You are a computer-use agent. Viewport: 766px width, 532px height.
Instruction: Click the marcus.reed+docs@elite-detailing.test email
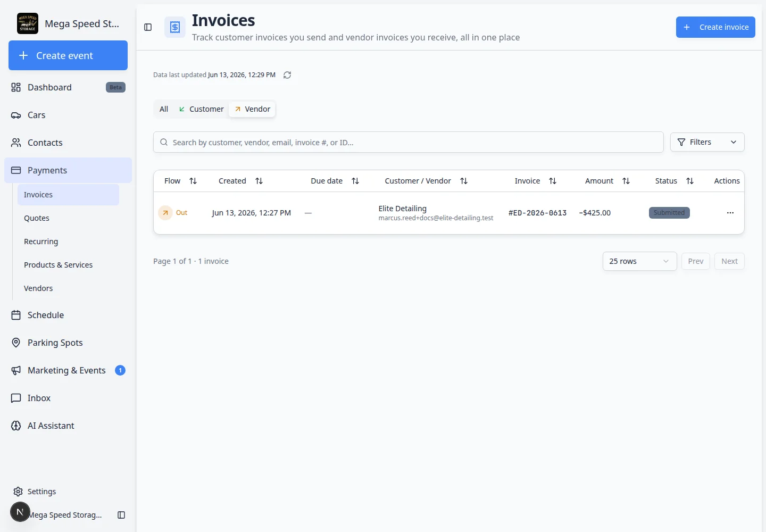[x=436, y=218]
